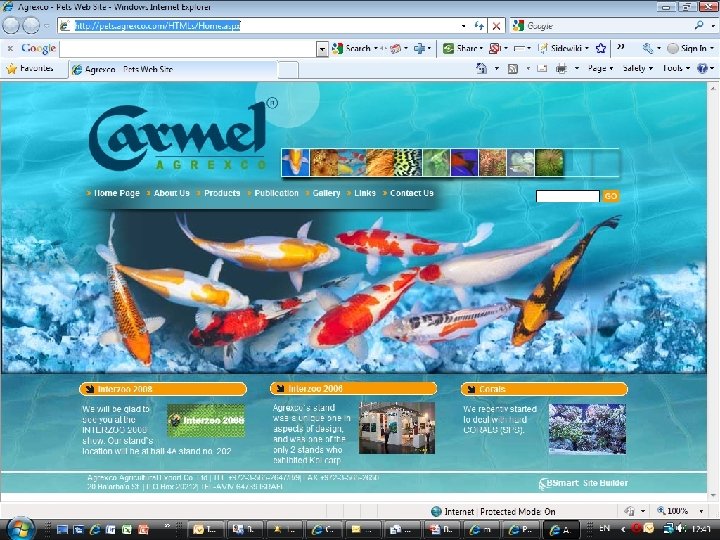The image size is (720, 540).
Task: Click the EN language indicator in taskbar
Action: 604,529
